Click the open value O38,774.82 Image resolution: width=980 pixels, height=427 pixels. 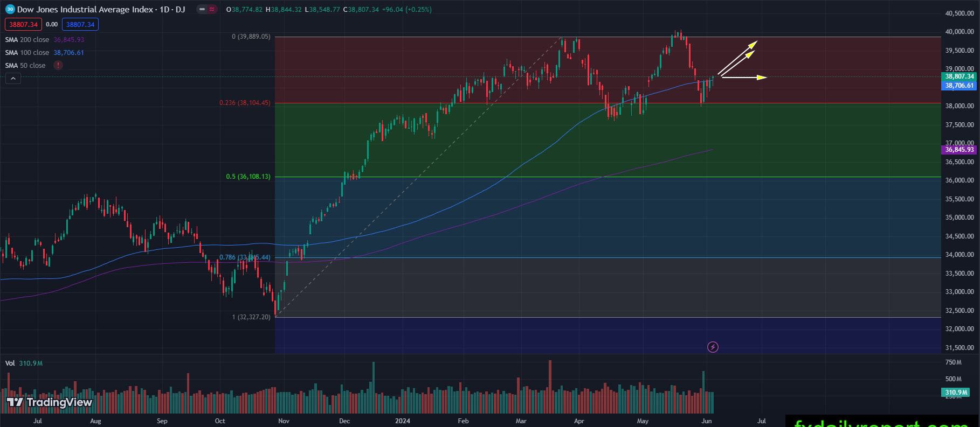pyautogui.click(x=245, y=9)
